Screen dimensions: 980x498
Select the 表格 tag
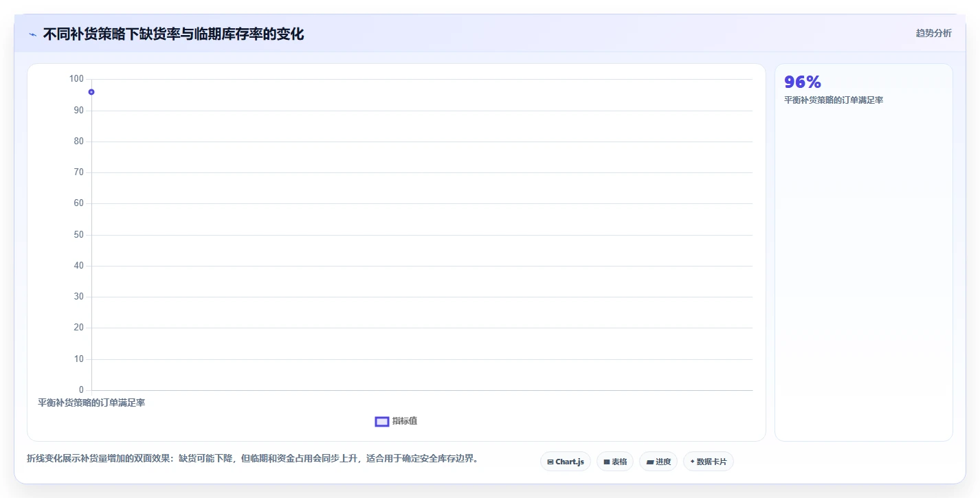coord(615,462)
